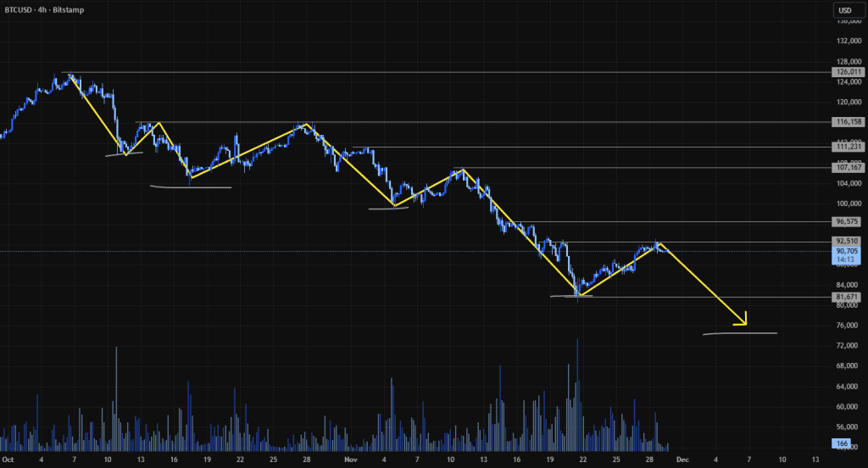Select the 116,158 price level label

pos(849,122)
